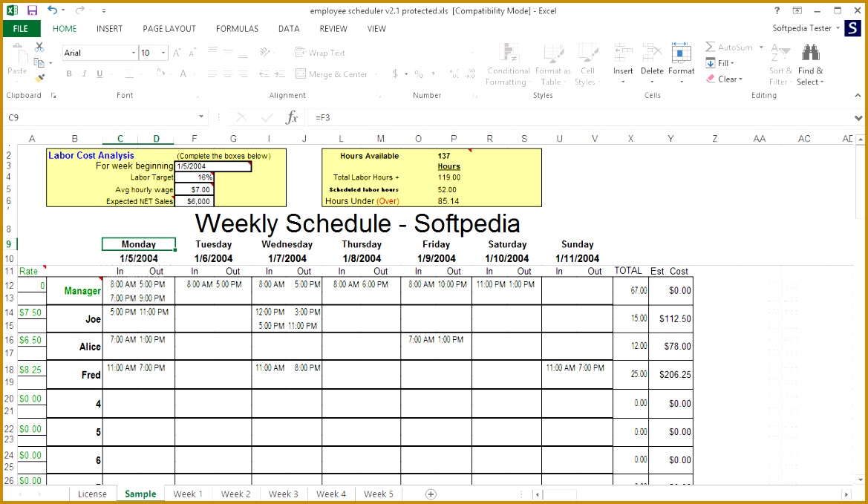Open Conditional Formatting menu
The height and width of the screenshot is (504, 868).
[508, 65]
